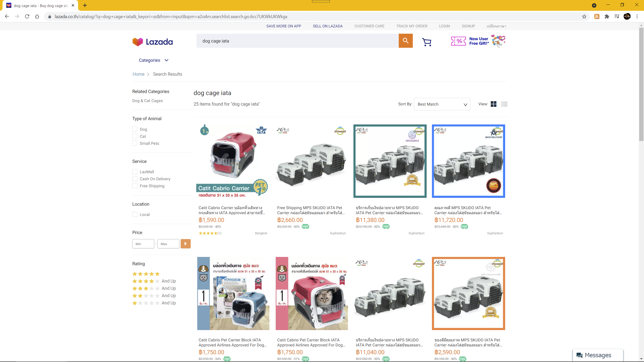
Task: Open red carrier with cat thumbnail
Action: (x=312, y=293)
